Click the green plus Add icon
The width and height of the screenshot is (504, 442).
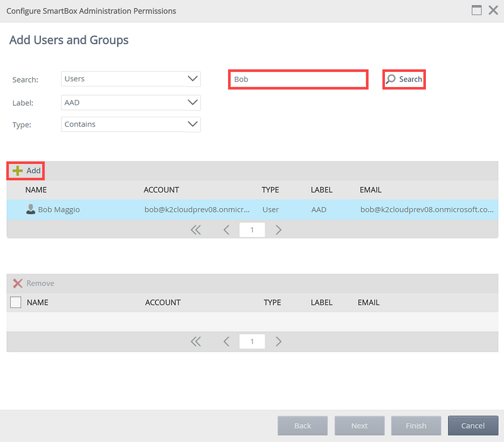18,171
